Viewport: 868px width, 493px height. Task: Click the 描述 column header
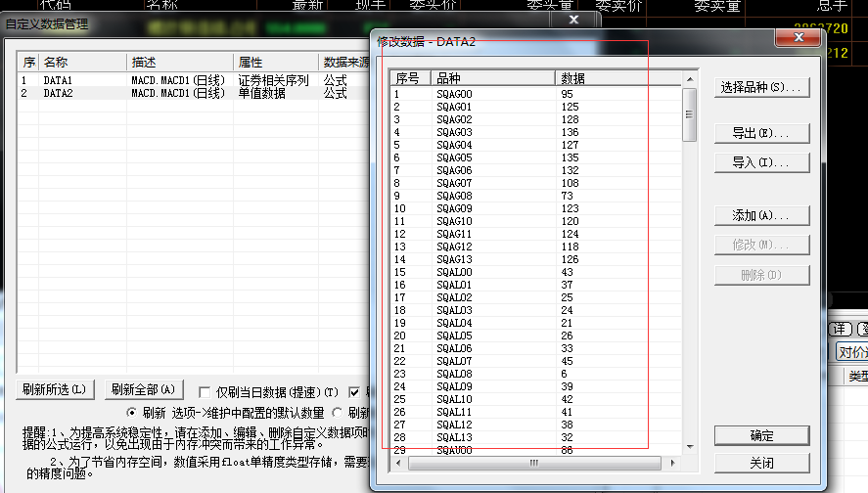(180, 62)
